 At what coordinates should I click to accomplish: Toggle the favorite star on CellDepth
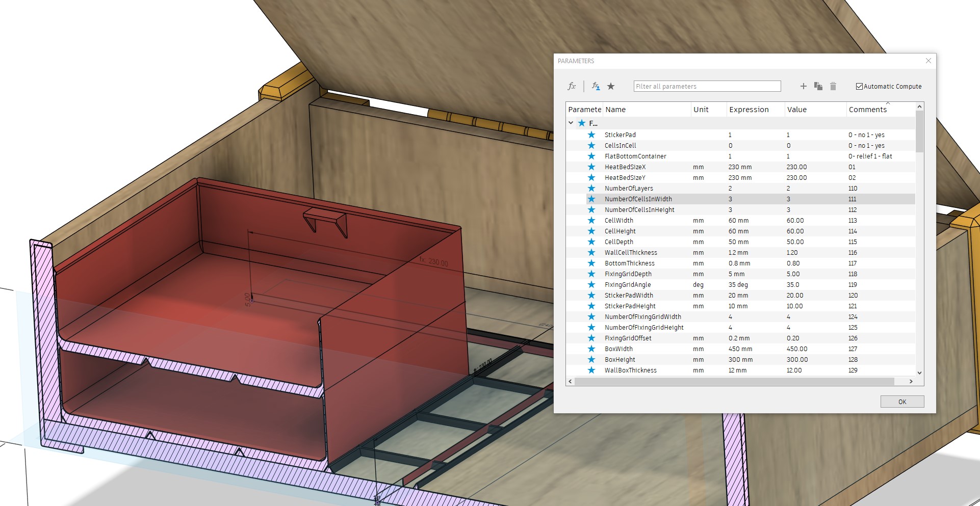[591, 242]
